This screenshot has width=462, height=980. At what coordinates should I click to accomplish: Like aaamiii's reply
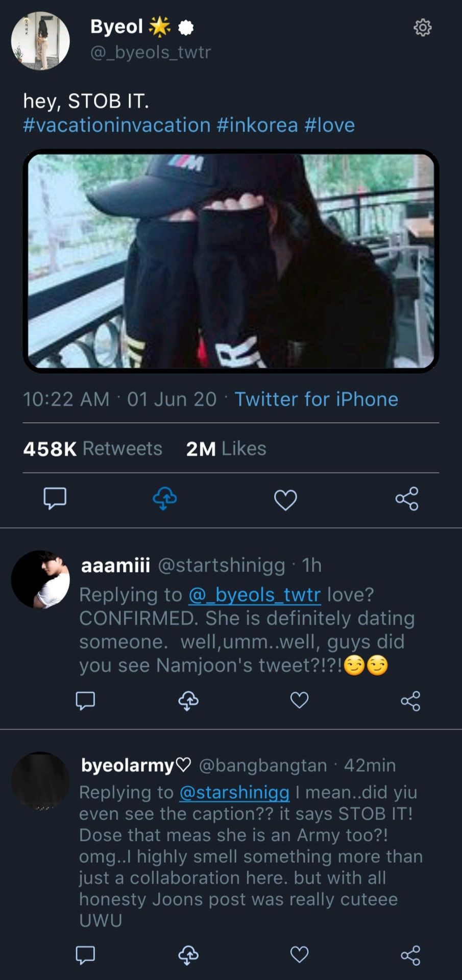pos(299,700)
